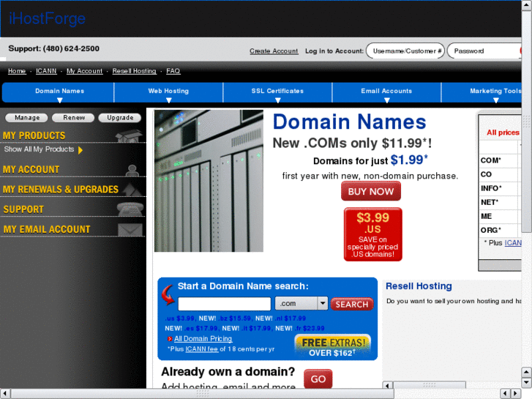
Task: Open the Email Accounts menu tab
Action: tap(386, 92)
